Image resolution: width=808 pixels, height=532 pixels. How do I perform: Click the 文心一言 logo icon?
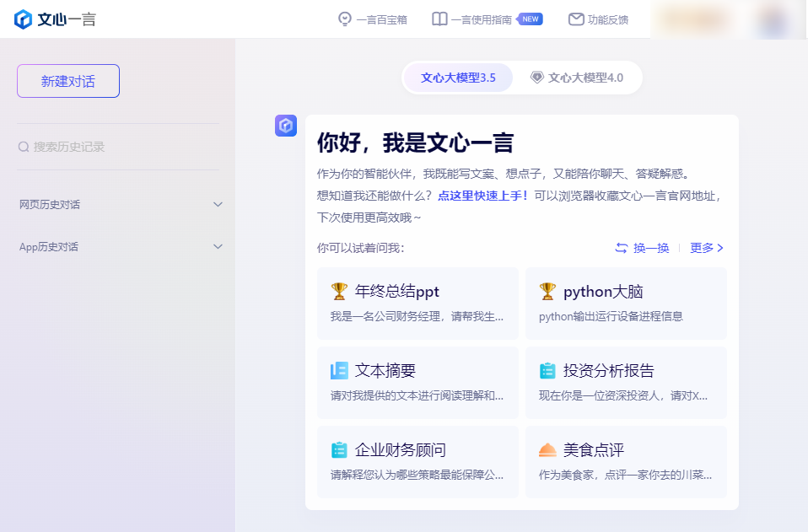[23, 19]
